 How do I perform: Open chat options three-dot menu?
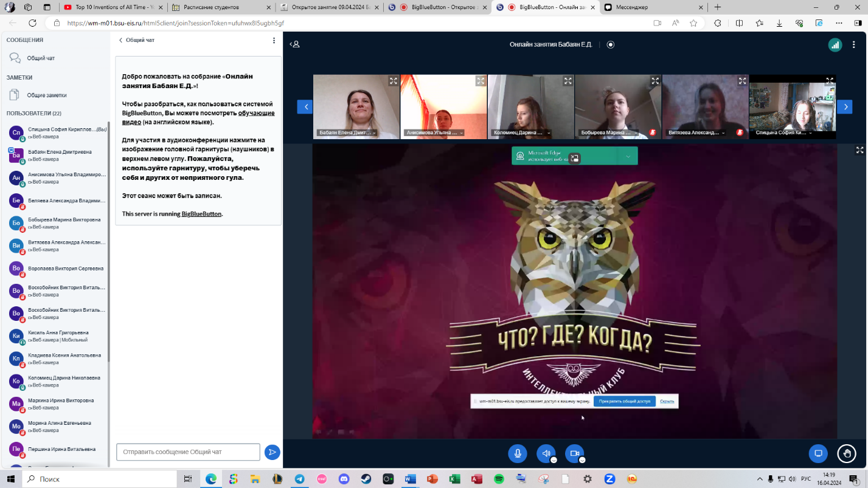point(274,40)
